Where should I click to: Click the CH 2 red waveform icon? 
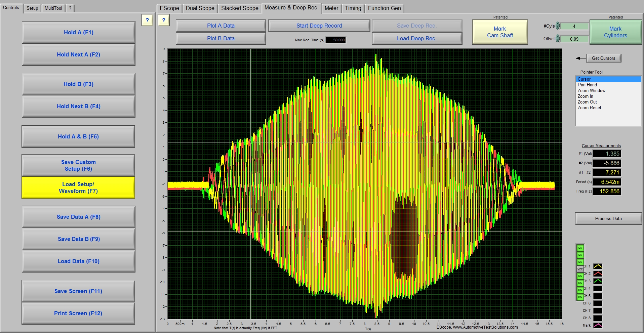[x=598, y=274]
